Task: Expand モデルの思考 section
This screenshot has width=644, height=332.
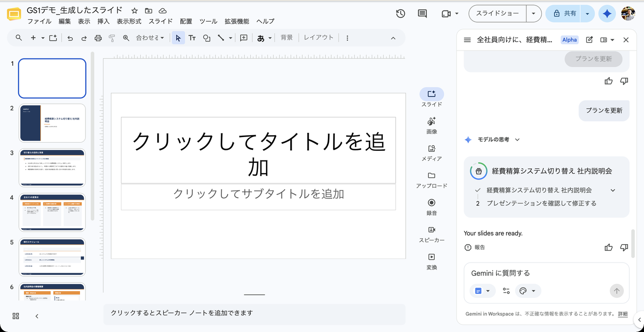Action: (517, 139)
